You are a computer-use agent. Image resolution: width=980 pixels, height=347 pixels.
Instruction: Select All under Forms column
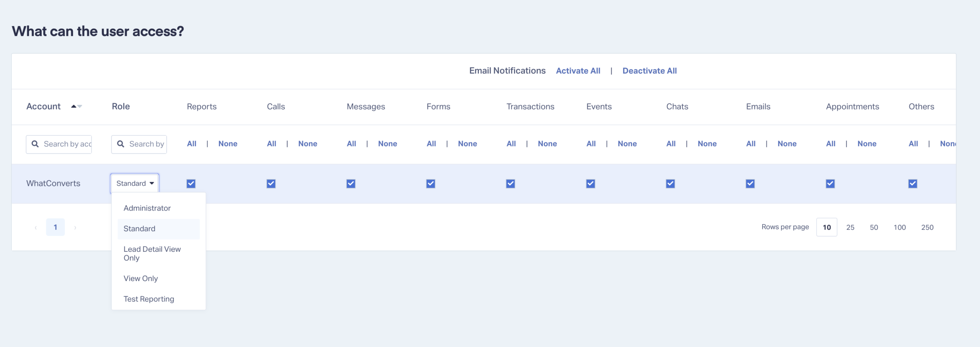tap(431, 144)
